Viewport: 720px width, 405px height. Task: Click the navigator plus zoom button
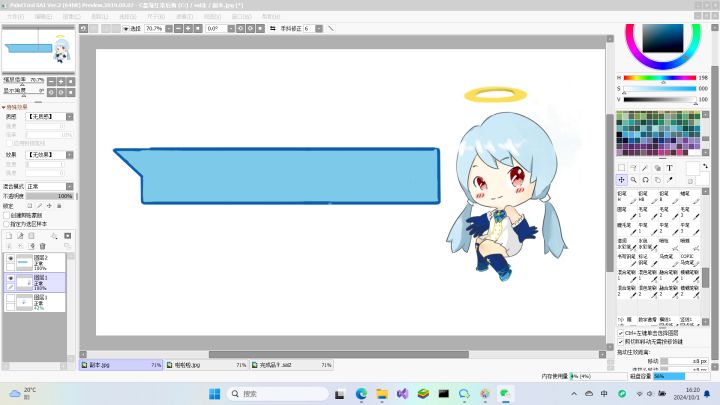61,81
